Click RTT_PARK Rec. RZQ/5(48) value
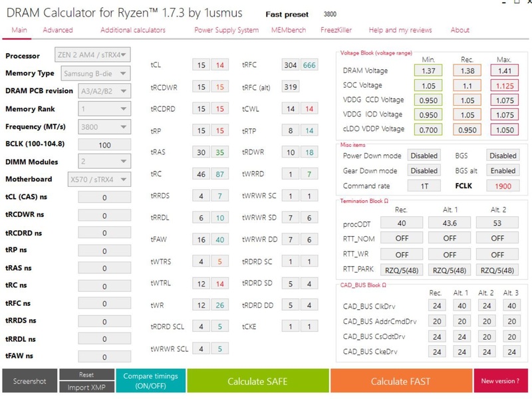532x399 pixels. tap(402, 270)
